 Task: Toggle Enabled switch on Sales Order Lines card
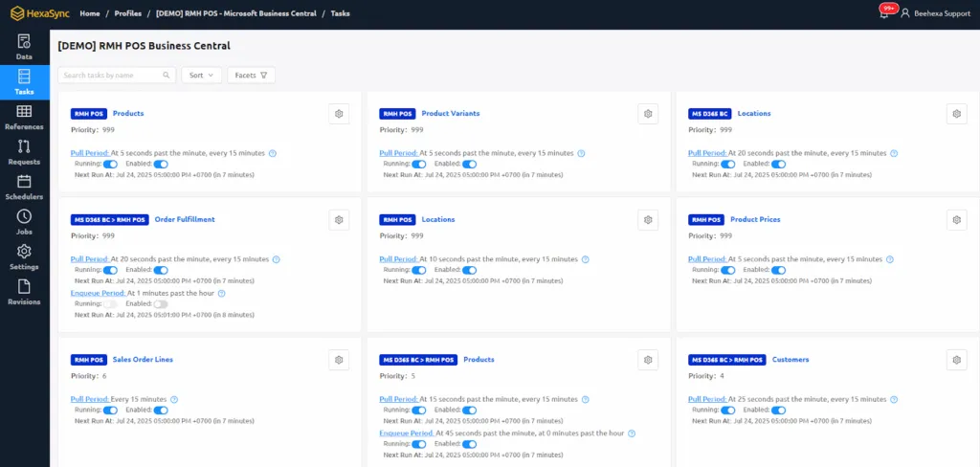[161, 411]
